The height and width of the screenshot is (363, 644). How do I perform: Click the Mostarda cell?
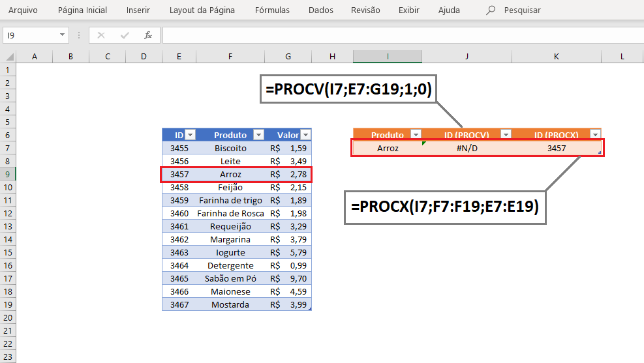[230, 305]
